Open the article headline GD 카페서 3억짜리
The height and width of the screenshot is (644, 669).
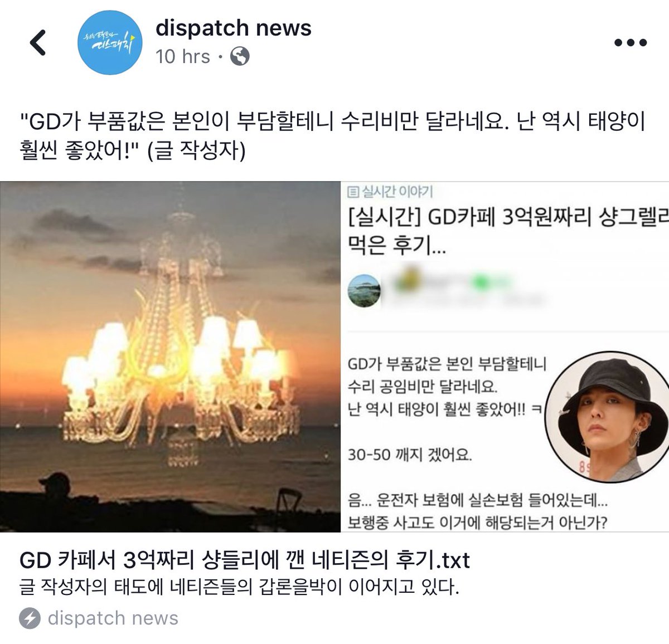point(245,560)
